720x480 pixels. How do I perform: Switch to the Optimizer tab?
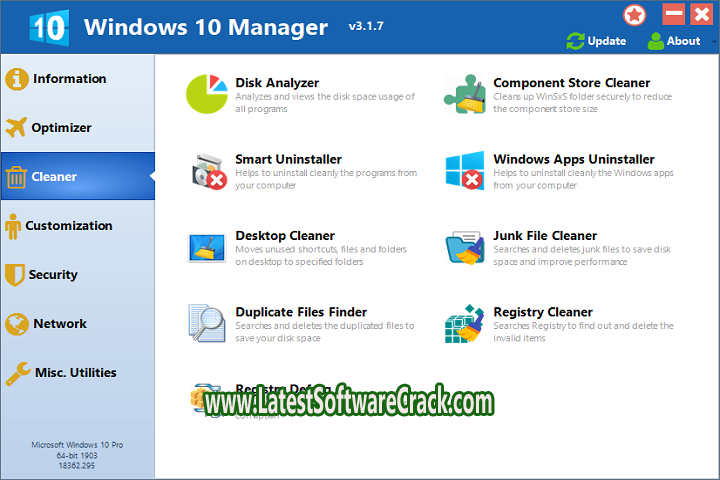pyautogui.click(x=78, y=127)
